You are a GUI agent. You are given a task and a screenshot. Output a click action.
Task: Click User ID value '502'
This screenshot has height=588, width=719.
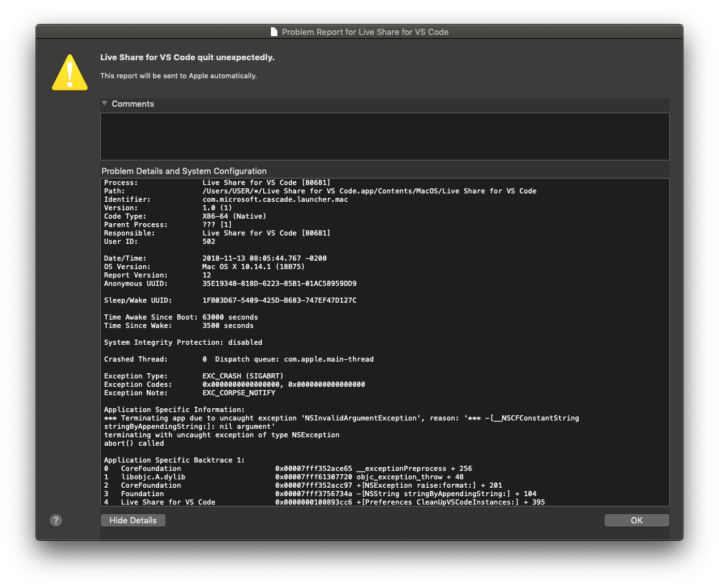[x=209, y=242]
